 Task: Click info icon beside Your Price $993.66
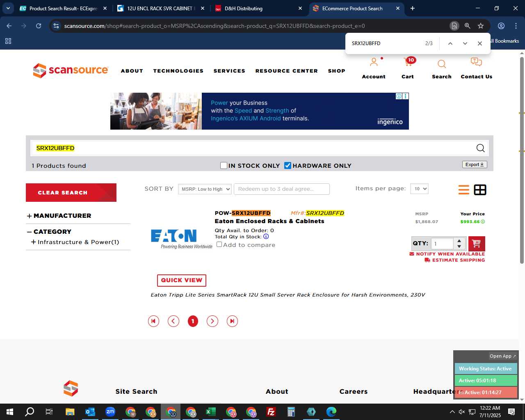483,221
